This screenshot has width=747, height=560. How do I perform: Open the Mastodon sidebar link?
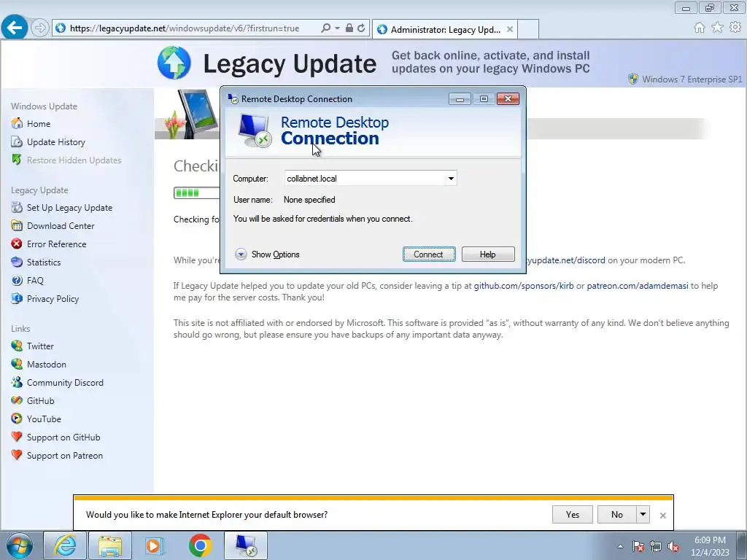(x=46, y=365)
